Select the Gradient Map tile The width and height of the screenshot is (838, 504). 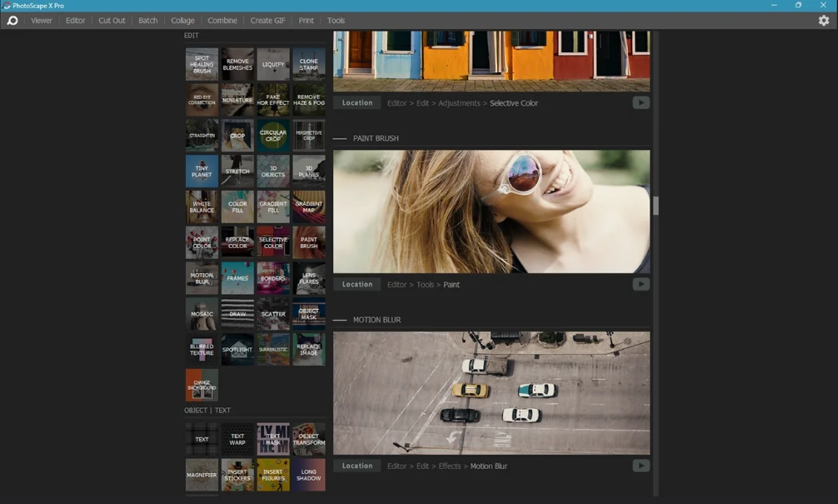click(309, 207)
